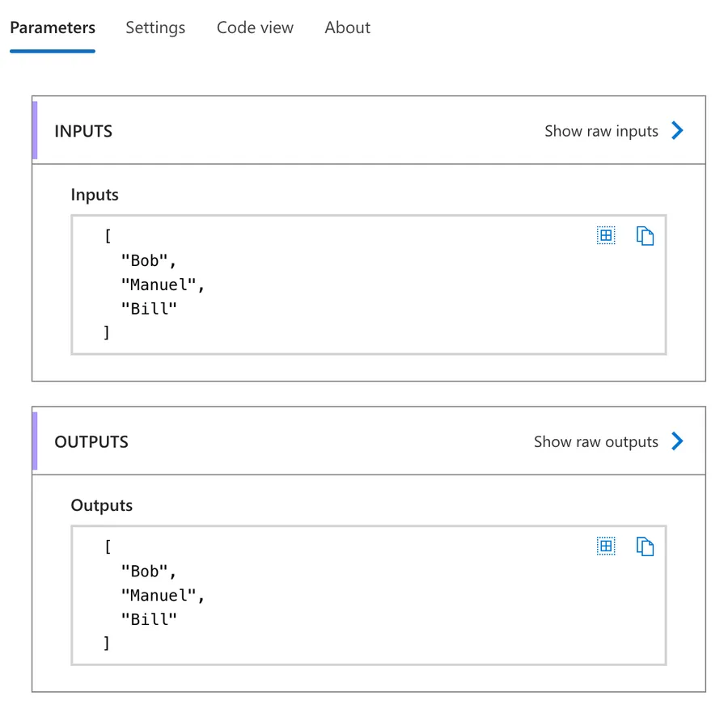Click the INPUTS section header
This screenshot has height=713, width=728.
[83, 131]
